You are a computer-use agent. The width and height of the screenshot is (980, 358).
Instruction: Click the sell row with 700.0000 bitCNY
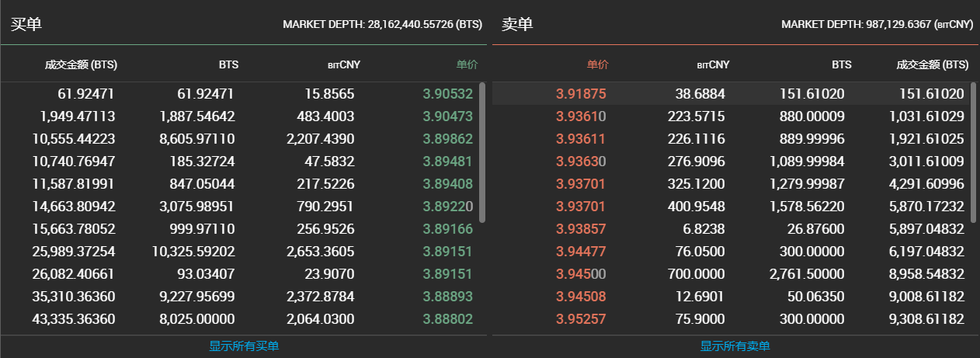732,274
